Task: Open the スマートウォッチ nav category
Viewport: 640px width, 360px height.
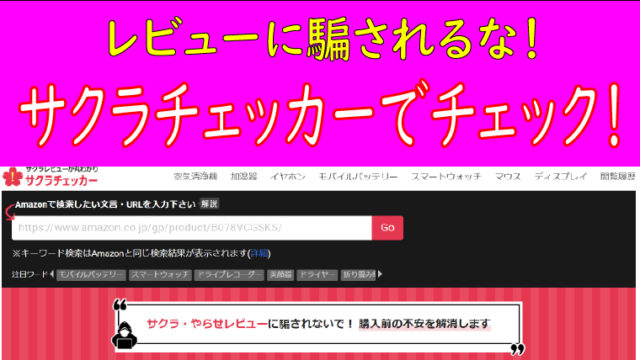Action: point(446,176)
